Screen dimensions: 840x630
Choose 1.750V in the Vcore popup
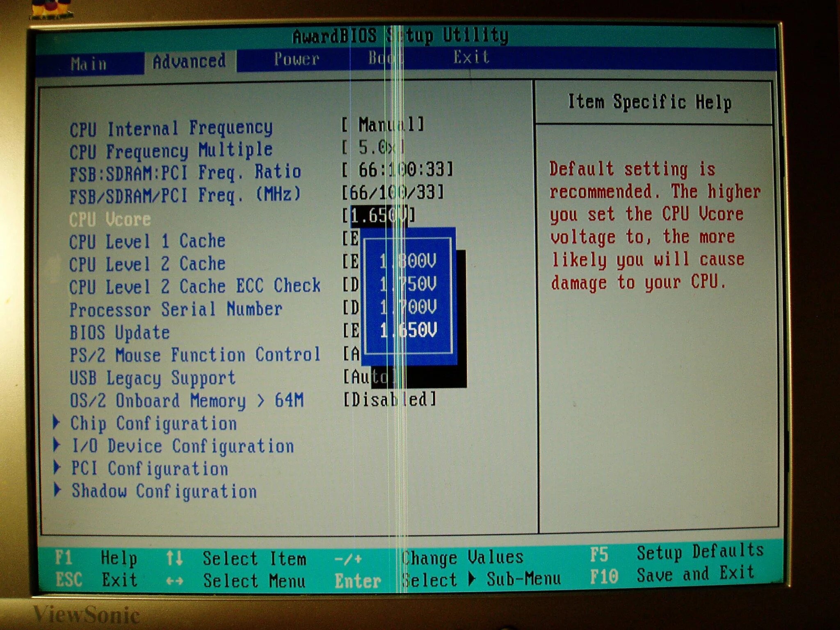(x=409, y=284)
